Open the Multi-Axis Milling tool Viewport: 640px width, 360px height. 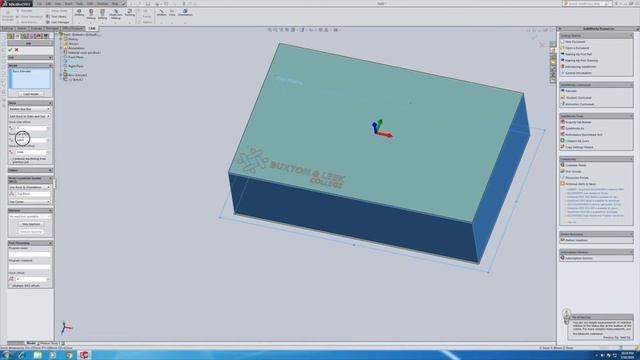click(116, 14)
